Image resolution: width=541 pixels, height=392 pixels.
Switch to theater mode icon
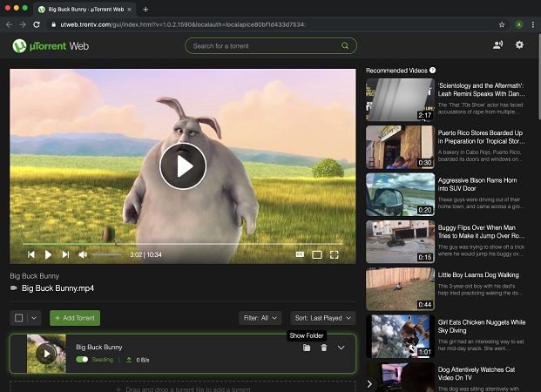pyautogui.click(x=317, y=254)
